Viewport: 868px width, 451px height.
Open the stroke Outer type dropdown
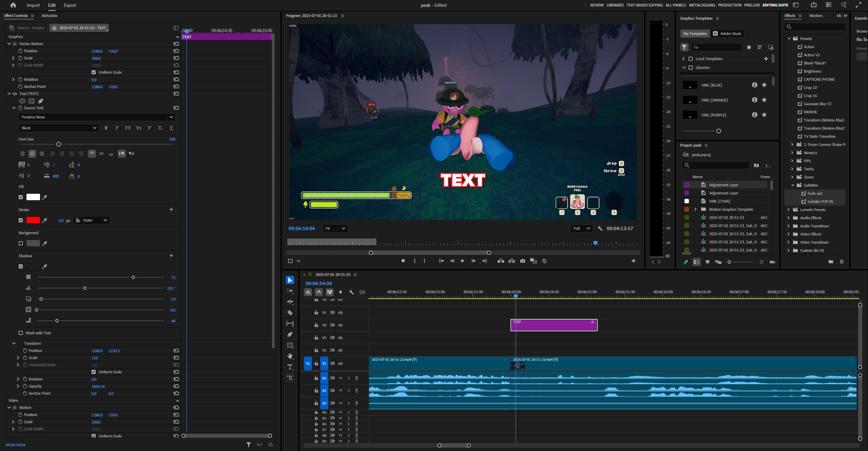(92, 220)
